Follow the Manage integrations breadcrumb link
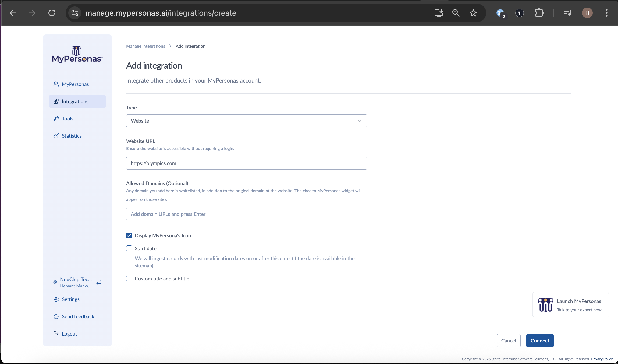Screen dimensions: 618x364 145,46
